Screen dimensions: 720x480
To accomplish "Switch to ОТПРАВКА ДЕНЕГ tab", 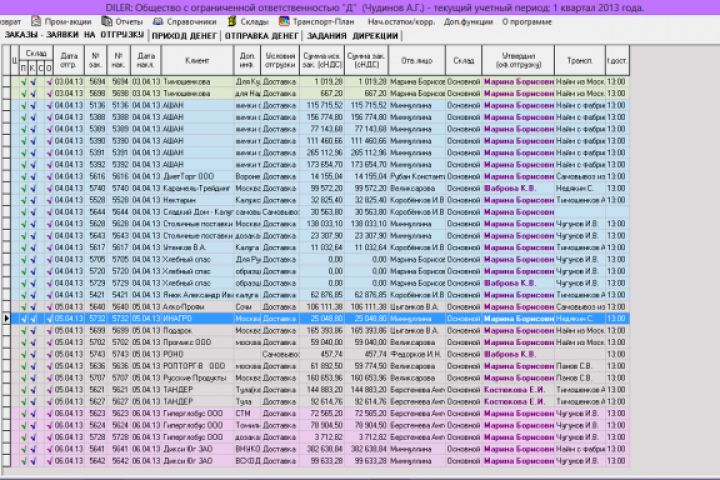I will coord(262,36).
